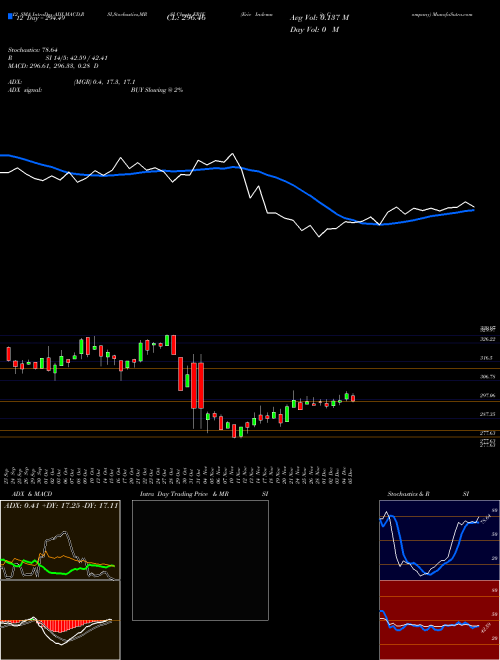The width and height of the screenshot is (500, 660).
Task: Click the empty Intra Day Trading Price chart box
Action: click(200, 560)
